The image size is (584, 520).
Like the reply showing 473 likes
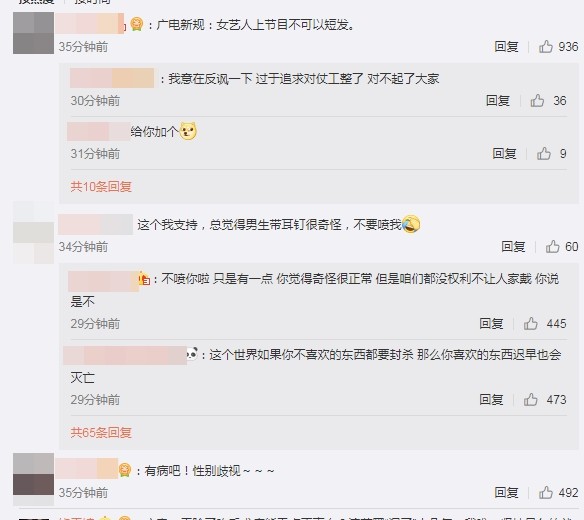point(531,400)
